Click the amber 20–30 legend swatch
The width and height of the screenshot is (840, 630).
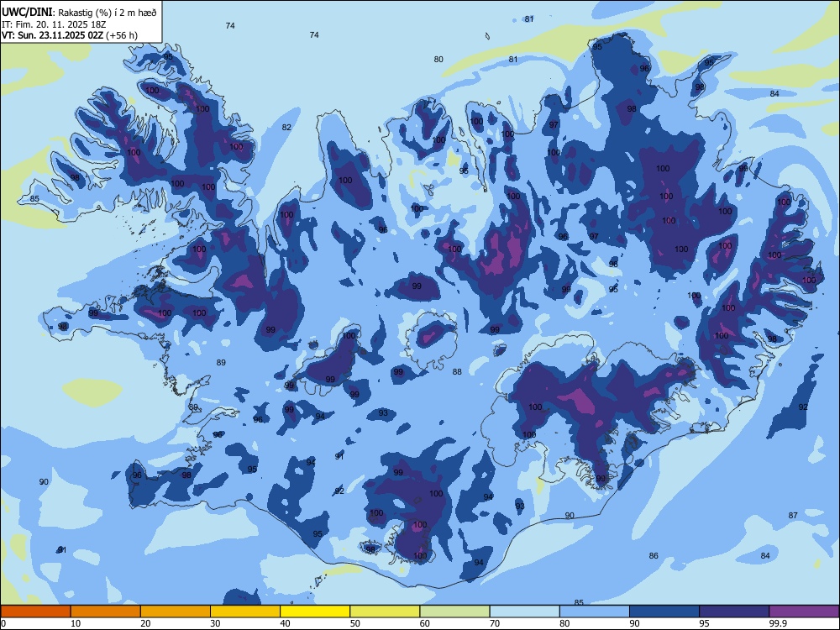click(x=176, y=612)
